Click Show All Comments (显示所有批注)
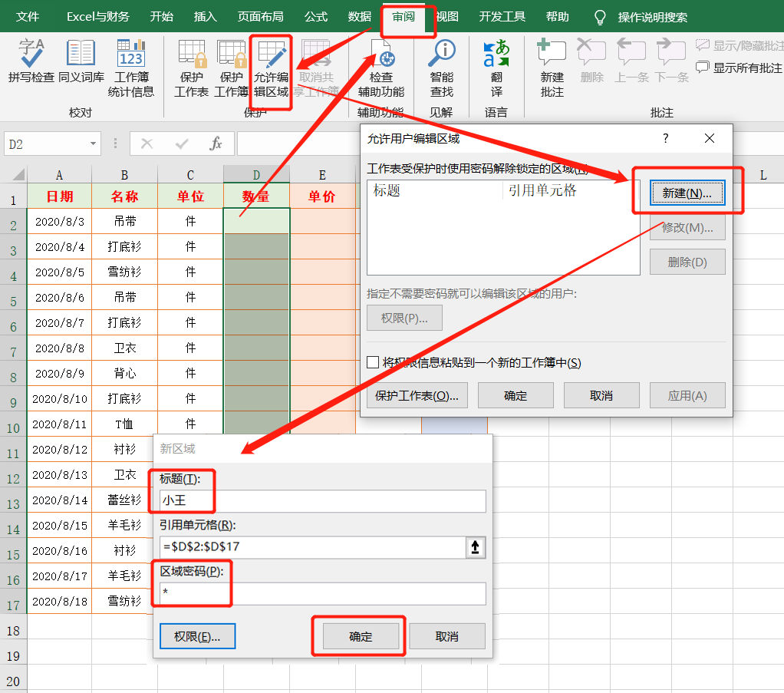The height and width of the screenshot is (693, 784). click(739, 68)
